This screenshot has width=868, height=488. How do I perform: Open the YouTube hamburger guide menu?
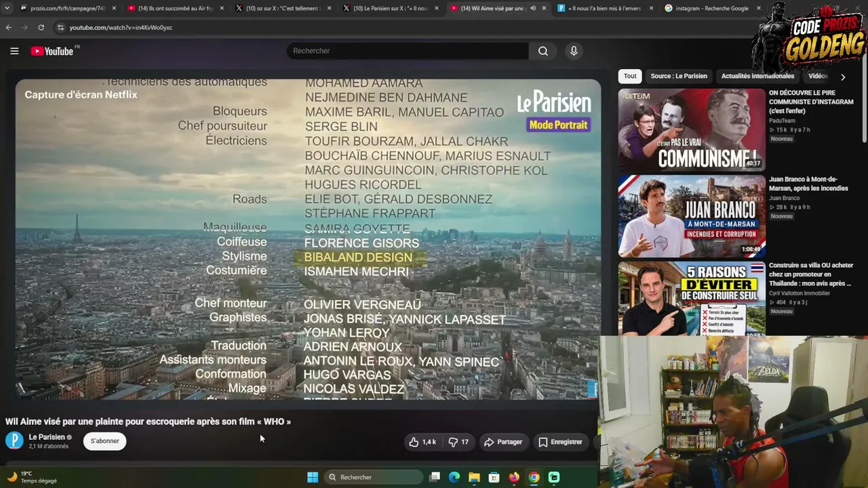14,51
